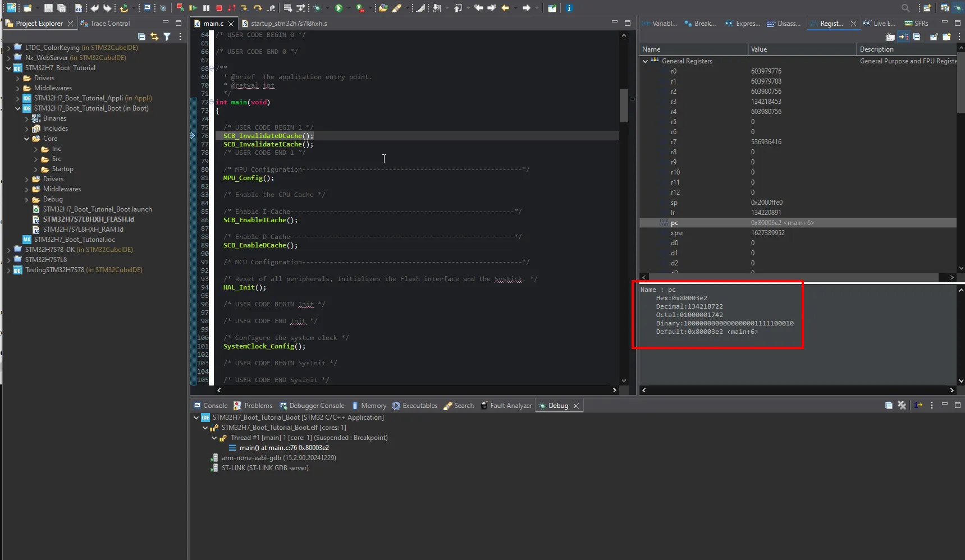Collapse the Core folder
This screenshot has width=965, height=560.
click(26, 139)
